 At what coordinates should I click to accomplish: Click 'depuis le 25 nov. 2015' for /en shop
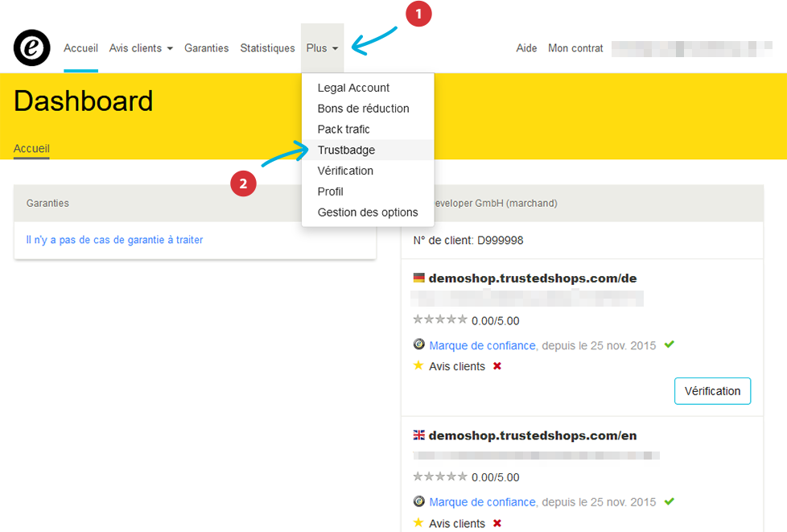pos(599,502)
